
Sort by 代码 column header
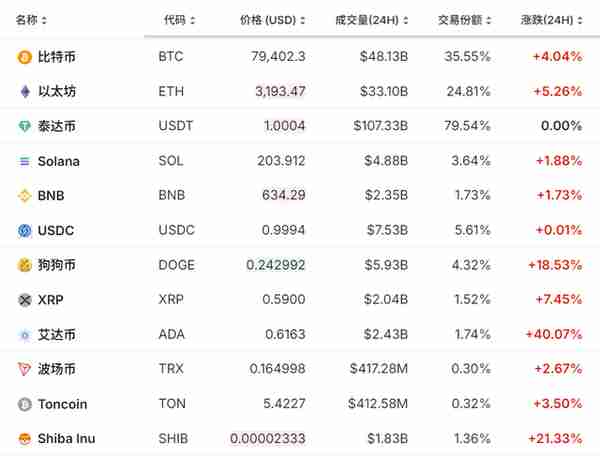(179, 20)
